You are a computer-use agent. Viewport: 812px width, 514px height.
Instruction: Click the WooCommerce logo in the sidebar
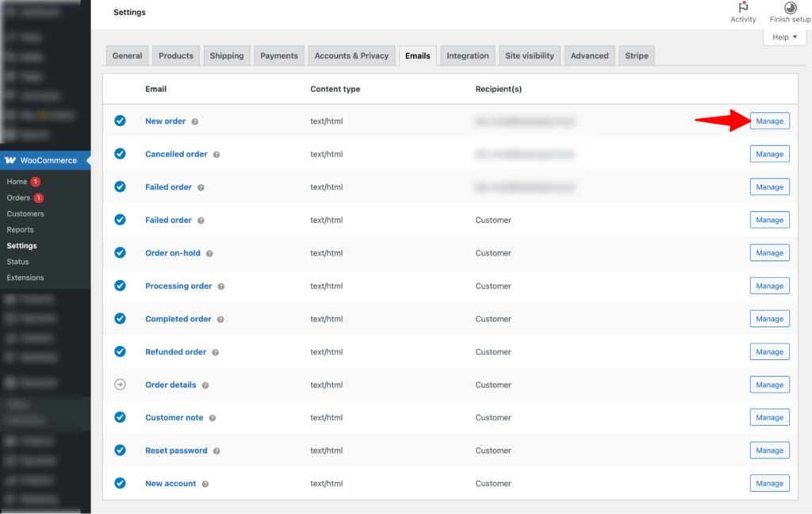pyautogui.click(x=10, y=160)
